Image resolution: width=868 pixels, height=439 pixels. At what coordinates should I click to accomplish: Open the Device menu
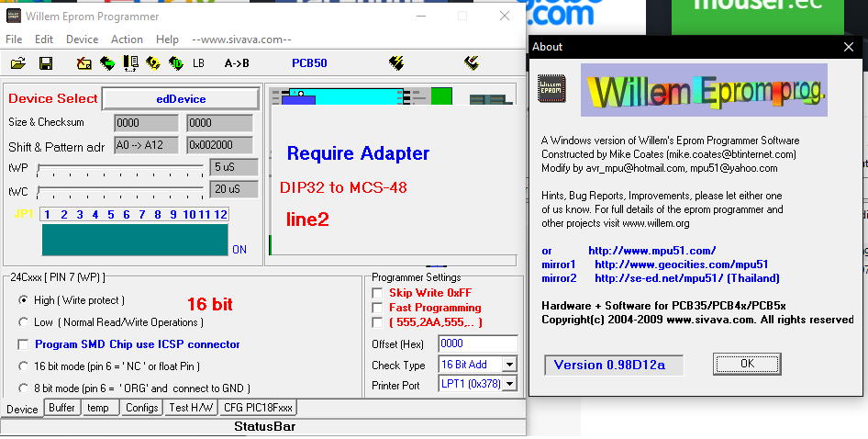click(82, 39)
